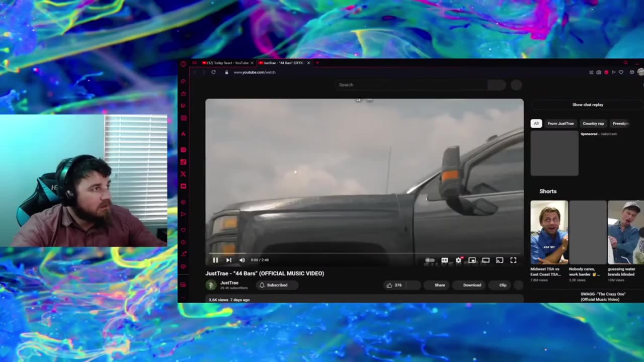Like the video with 376 likes
644x362 pixels.
coord(394,285)
